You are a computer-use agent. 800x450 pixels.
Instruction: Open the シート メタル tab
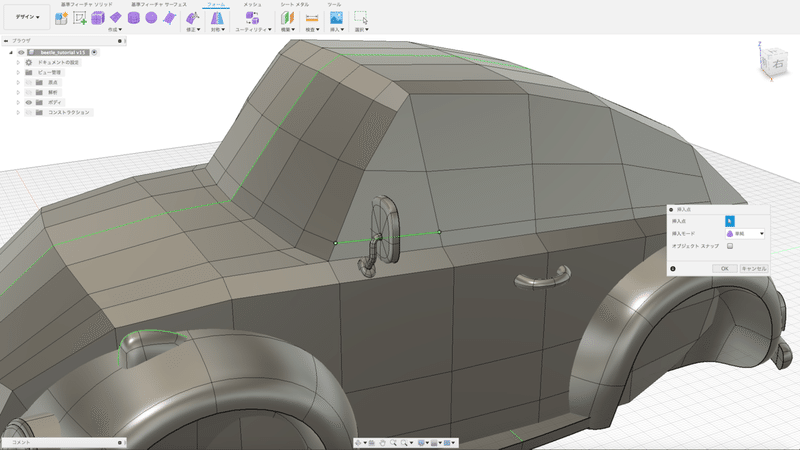coord(294,5)
